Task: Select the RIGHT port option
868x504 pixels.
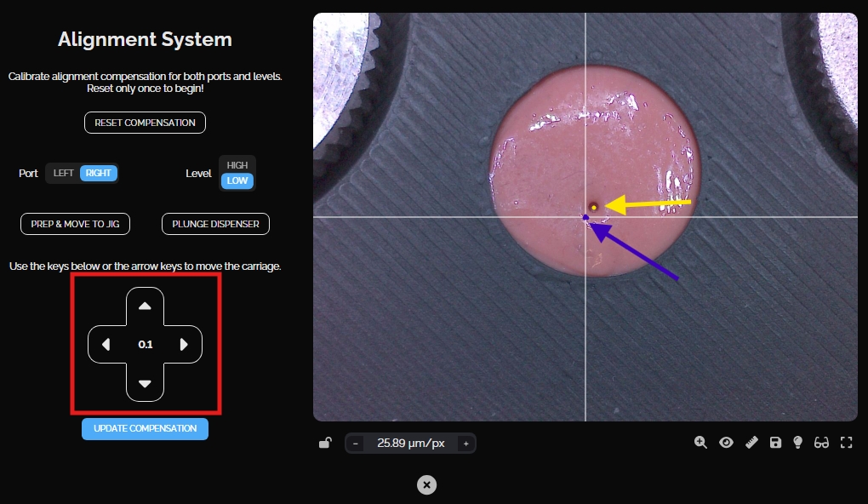Action: (x=99, y=173)
